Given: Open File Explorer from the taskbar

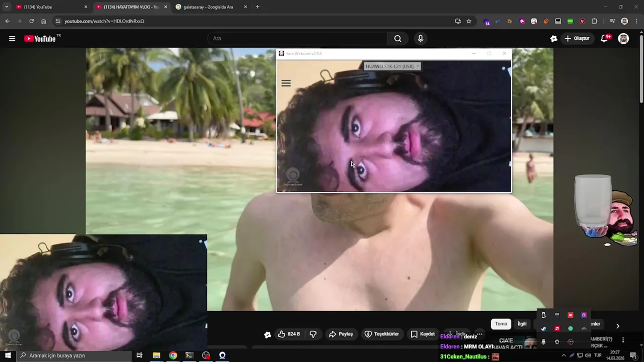Looking at the screenshot, I should point(156,355).
